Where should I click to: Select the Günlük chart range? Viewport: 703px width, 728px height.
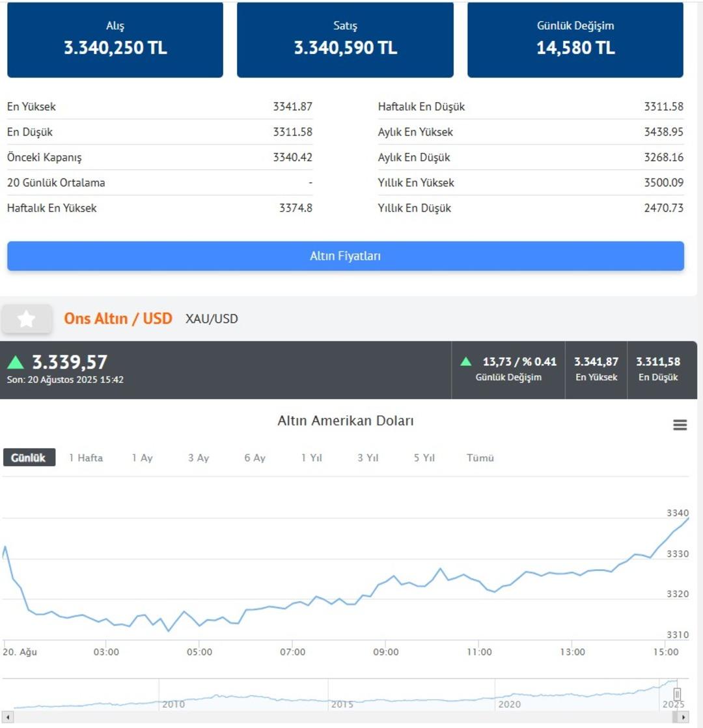tap(29, 457)
